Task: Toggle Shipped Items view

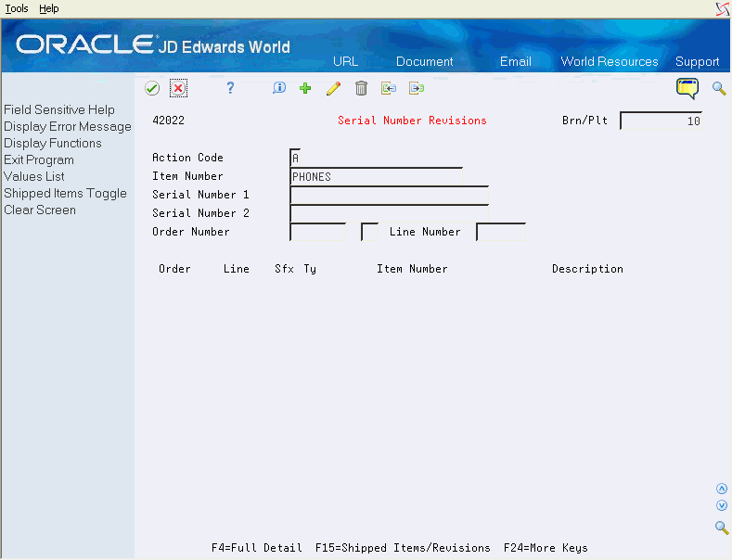Action: pos(65,193)
